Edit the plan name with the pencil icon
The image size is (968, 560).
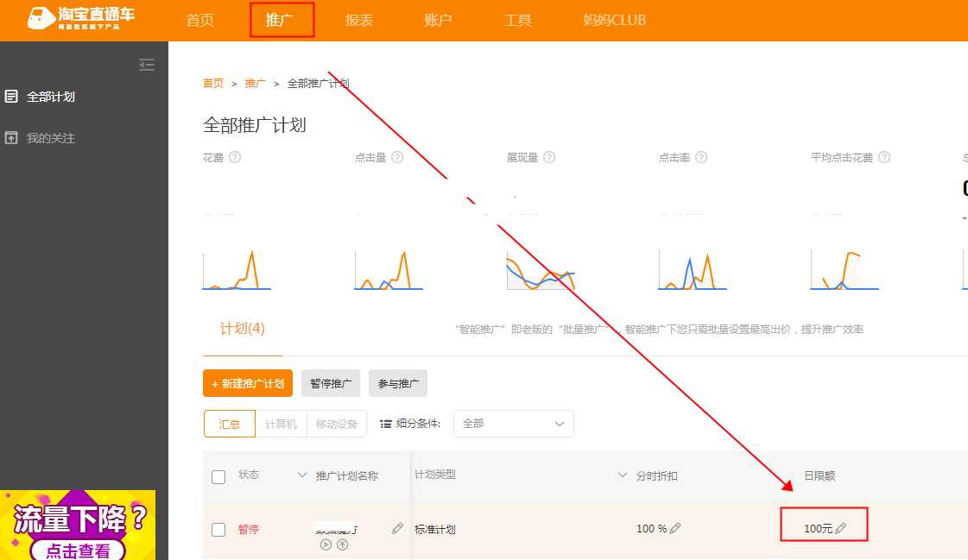pos(397,528)
